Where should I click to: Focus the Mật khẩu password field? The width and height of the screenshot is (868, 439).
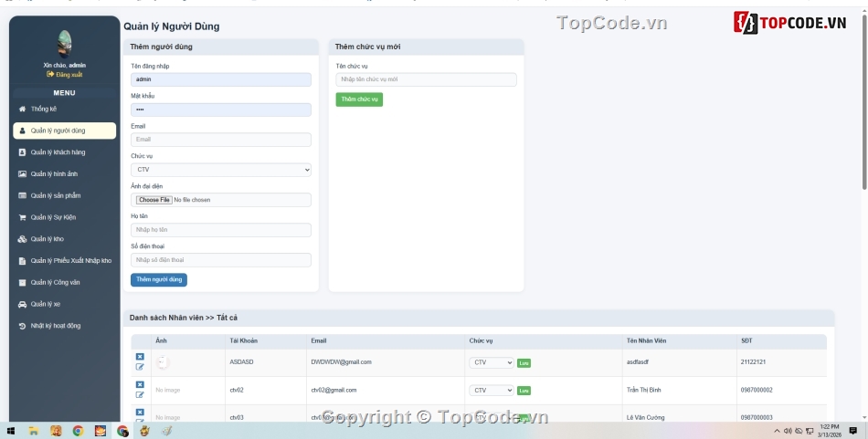click(x=221, y=110)
